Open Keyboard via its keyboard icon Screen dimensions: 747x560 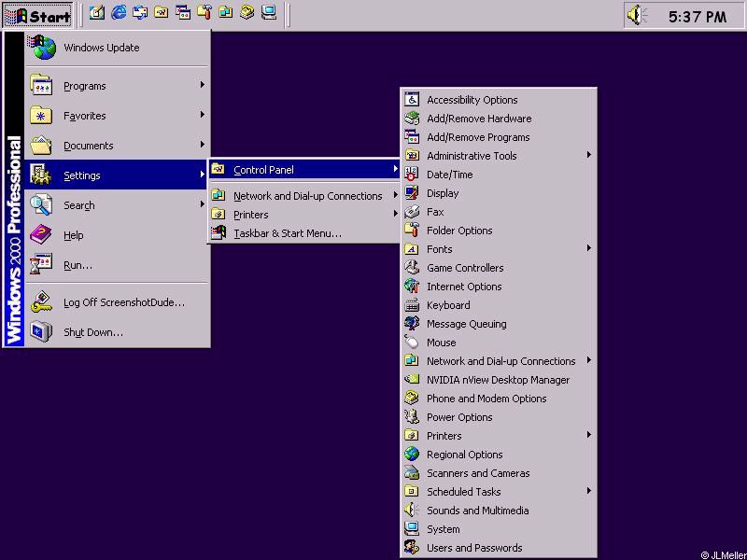point(412,305)
